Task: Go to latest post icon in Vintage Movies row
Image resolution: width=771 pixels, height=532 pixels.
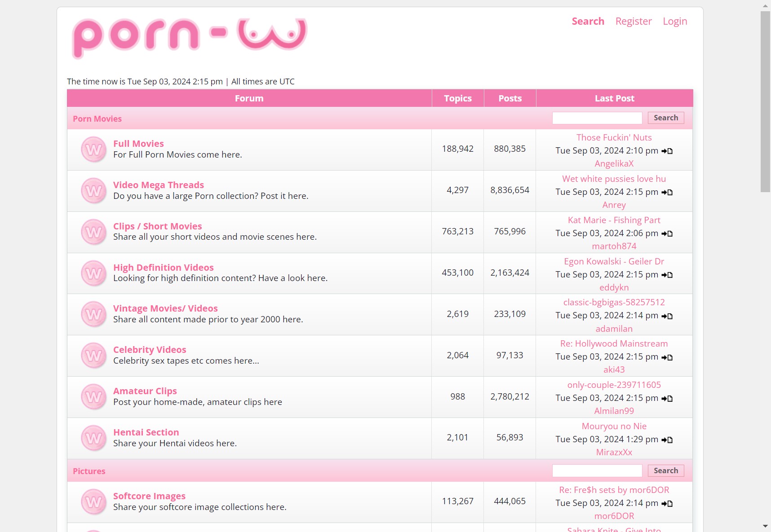Action: click(667, 316)
